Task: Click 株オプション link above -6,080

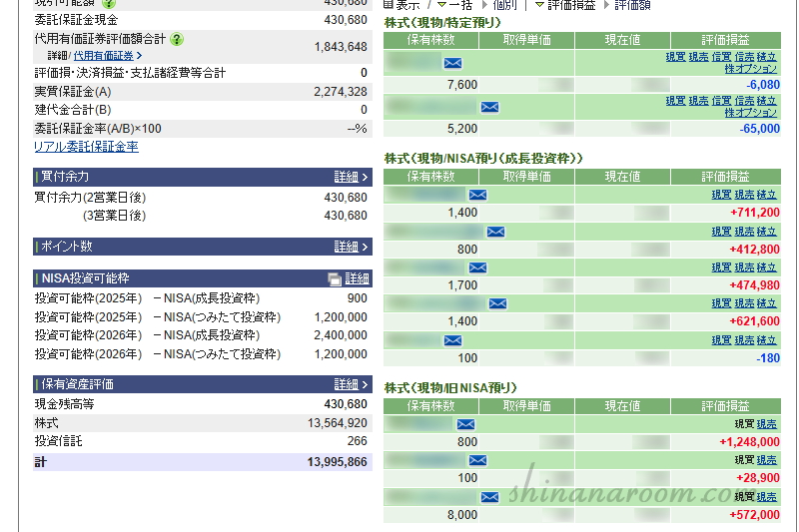Action: [751, 69]
